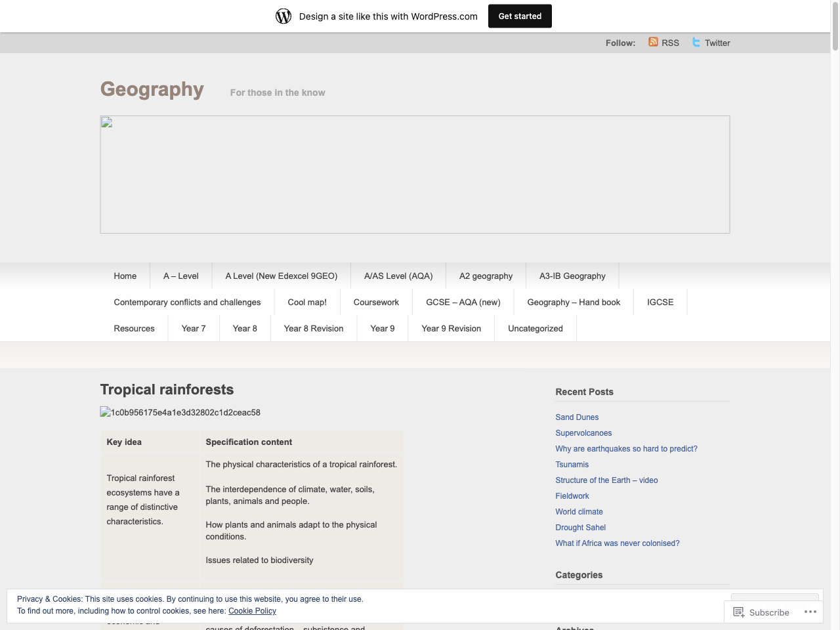Image resolution: width=840 pixels, height=630 pixels.
Task: Click the WordPress logo icon
Action: [x=283, y=16]
